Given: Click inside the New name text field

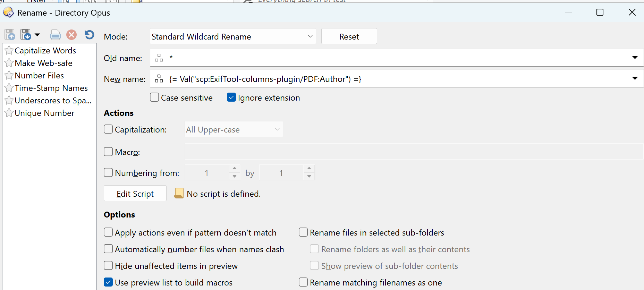Looking at the screenshot, I should (x=382, y=79).
